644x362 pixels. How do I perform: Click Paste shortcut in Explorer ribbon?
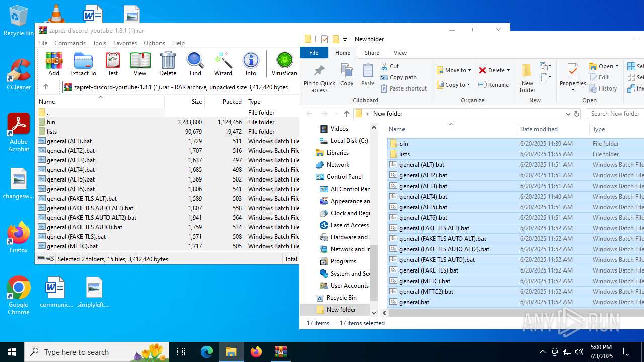(x=404, y=88)
